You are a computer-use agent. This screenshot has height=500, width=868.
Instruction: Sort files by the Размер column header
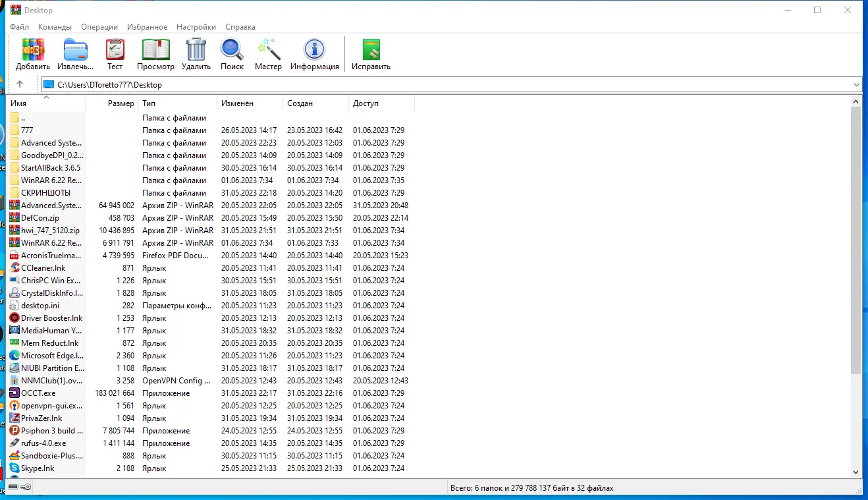coord(112,103)
